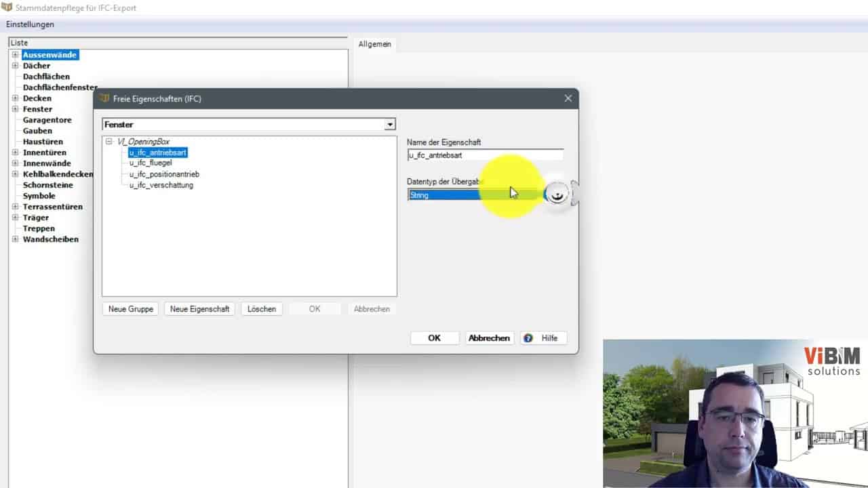Collapse the VI_OpeningBox group

(x=109, y=142)
